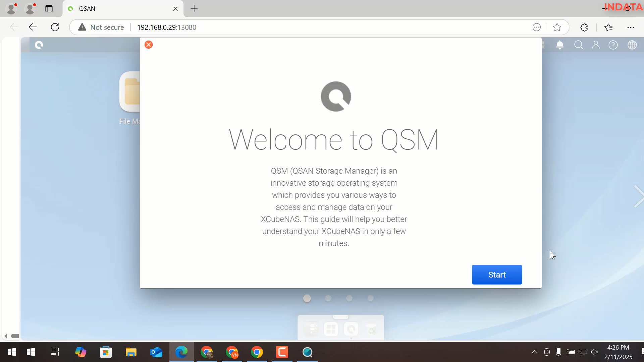Open the recycle bin in QSM dock
Viewport: 644px width, 362px height.
coord(371,329)
